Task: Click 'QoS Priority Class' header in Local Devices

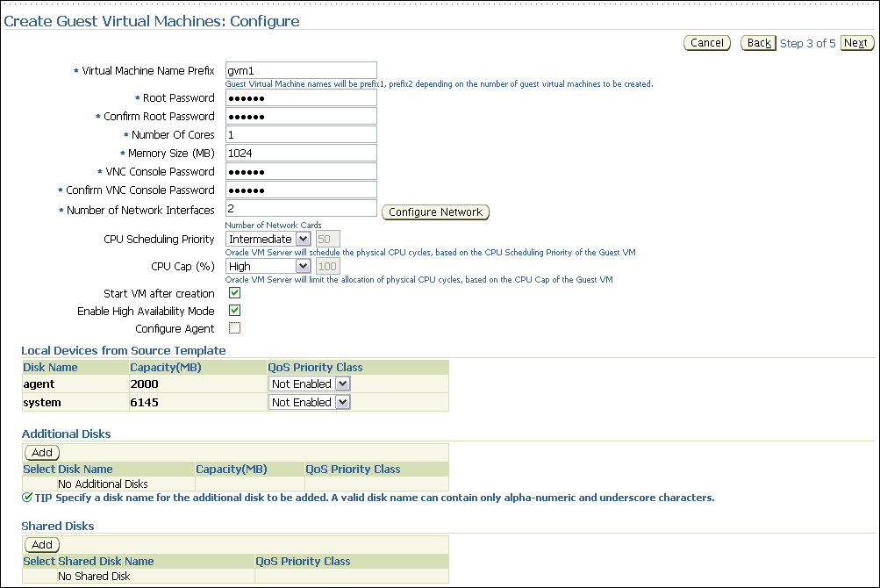Action: click(315, 368)
